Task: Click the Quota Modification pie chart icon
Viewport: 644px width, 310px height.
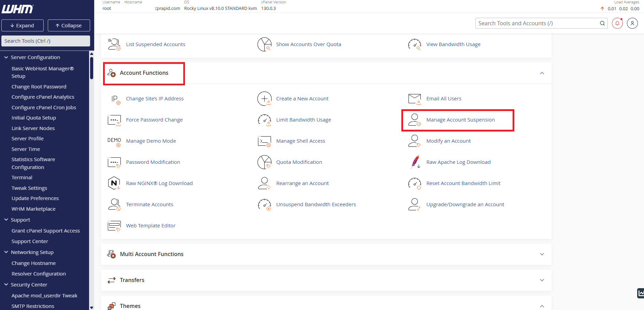Action: 264,162
